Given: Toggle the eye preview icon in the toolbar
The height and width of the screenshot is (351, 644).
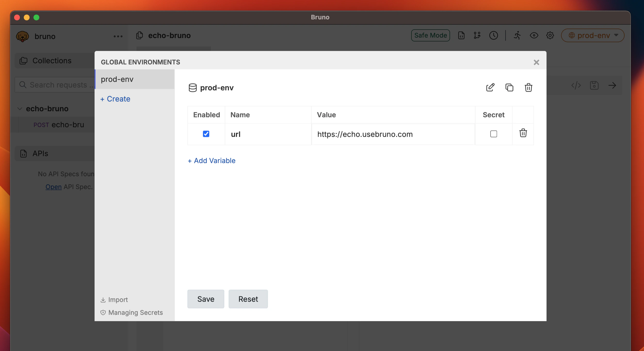Looking at the screenshot, I should pyautogui.click(x=534, y=35).
